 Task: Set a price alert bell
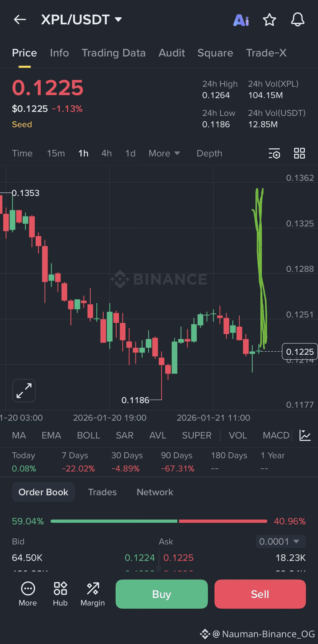(298, 20)
